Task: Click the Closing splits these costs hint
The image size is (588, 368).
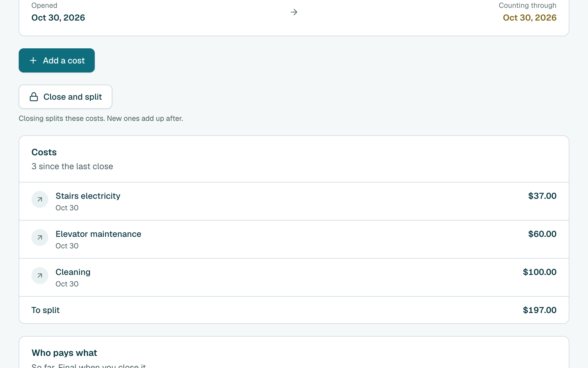Action: (x=101, y=118)
